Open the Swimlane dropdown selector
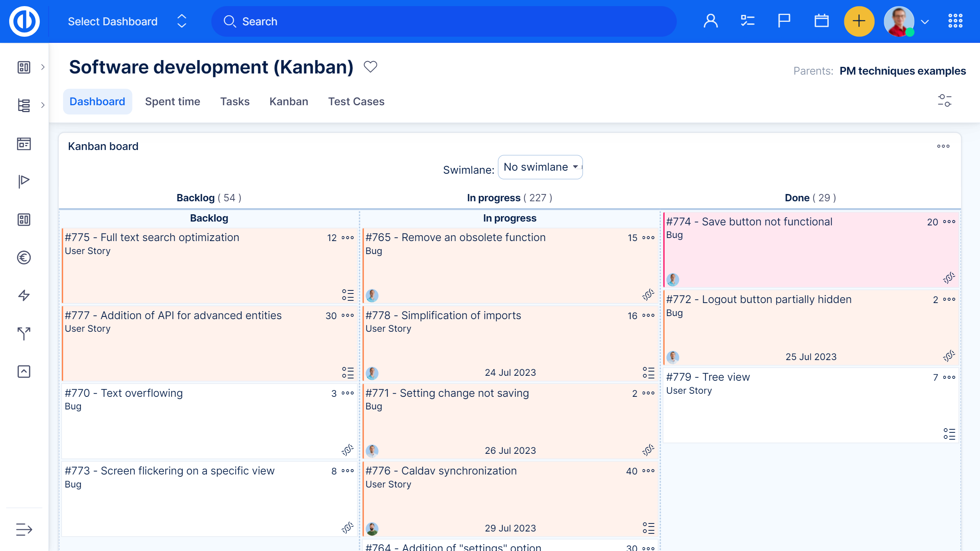 (540, 167)
